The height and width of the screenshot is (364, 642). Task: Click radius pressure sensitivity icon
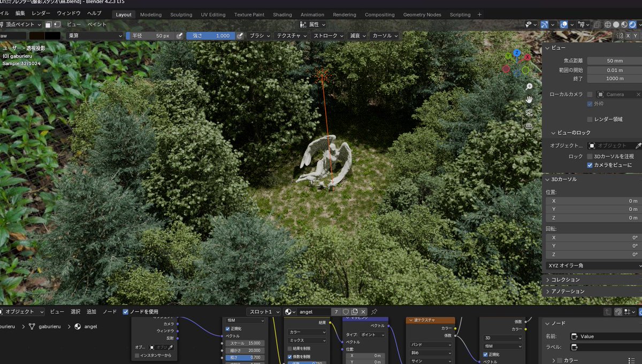180,36
